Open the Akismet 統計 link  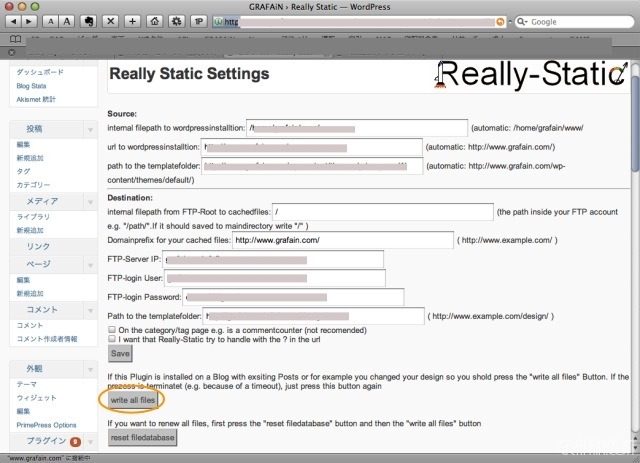36,100
